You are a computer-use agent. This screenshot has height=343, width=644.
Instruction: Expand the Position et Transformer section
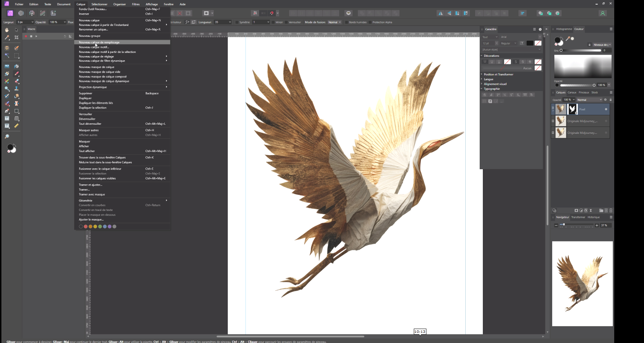click(498, 74)
